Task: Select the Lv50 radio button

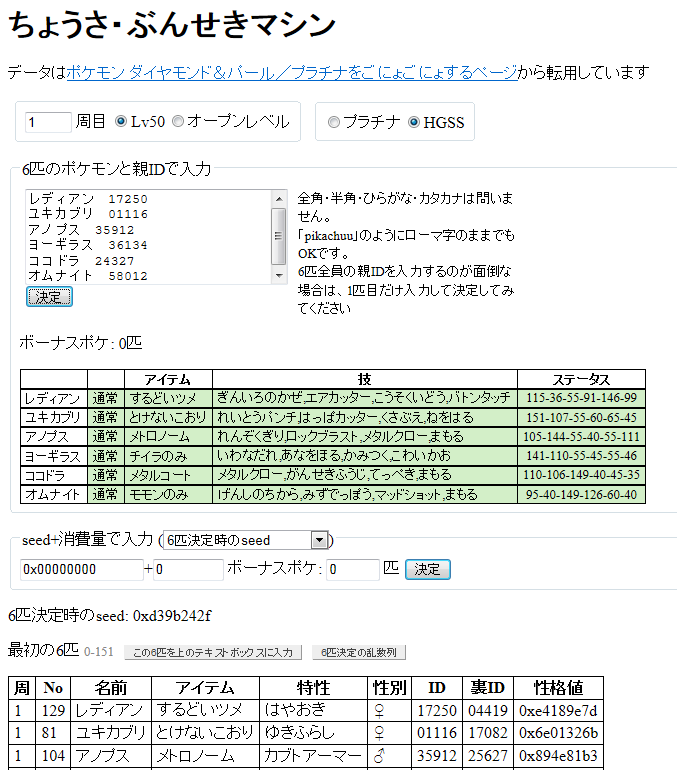Action: pyautogui.click(x=121, y=121)
